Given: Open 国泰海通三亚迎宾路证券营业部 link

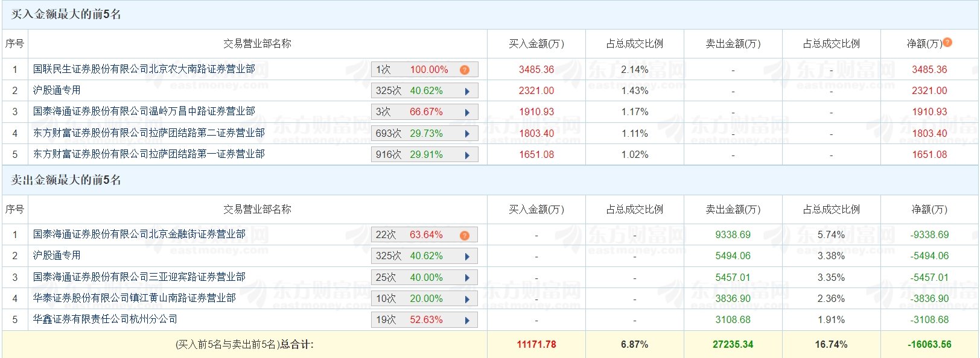Looking at the screenshot, I should [139, 277].
